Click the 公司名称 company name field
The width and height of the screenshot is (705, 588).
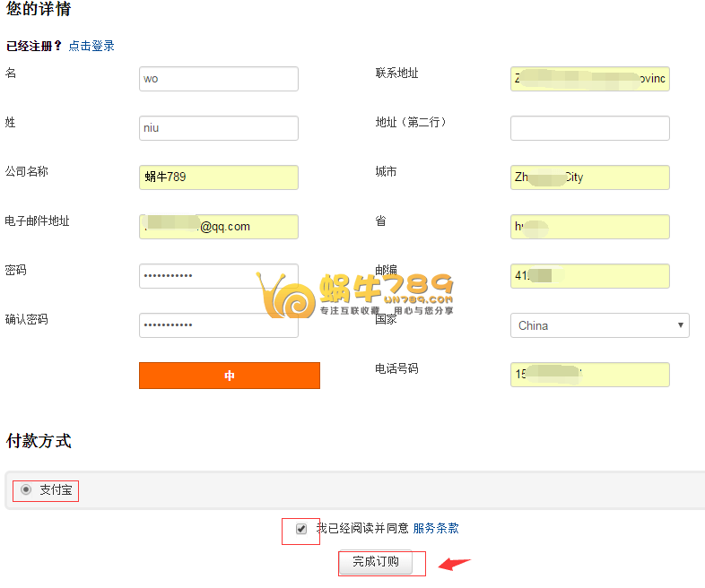(218, 177)
